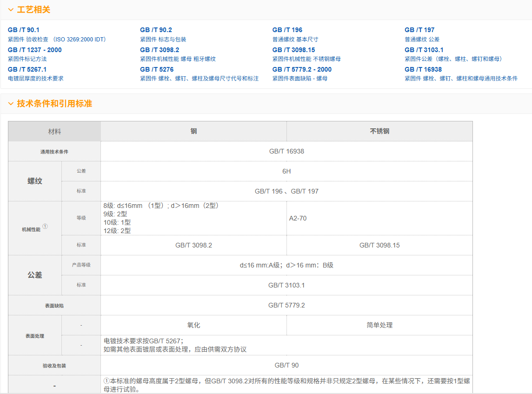Open the GB/T 90.1 验收检查 link
Image resolution: width=532 pixels, height=394 pixels.
(x=24, y=30)
